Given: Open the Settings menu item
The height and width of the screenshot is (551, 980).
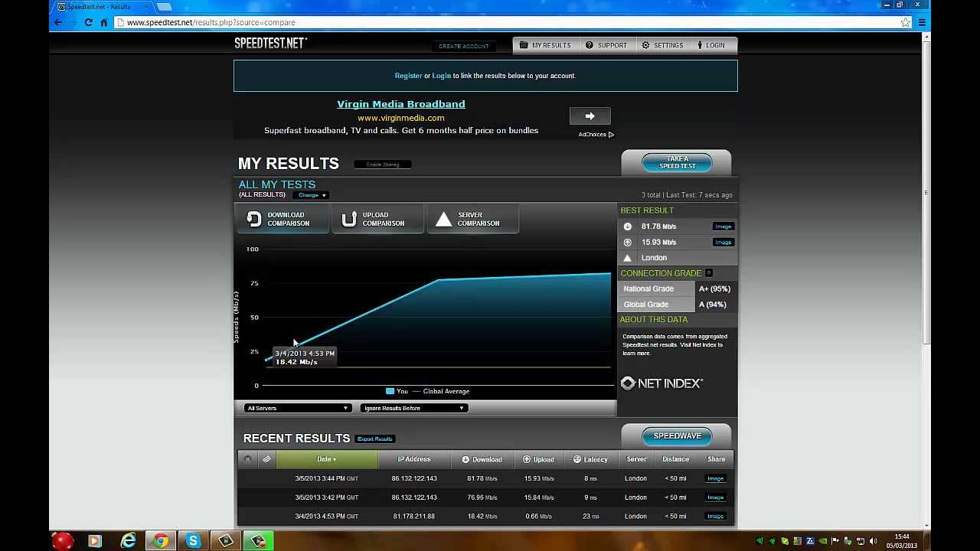Looking at the screenshot, I should click(663, 45).
